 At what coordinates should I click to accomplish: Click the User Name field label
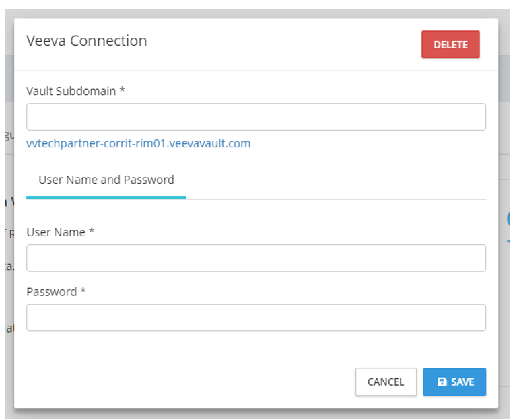click(x=56, y=232)
